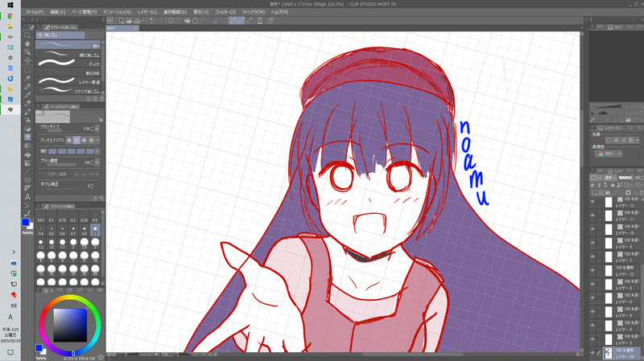Click inside the color wheel square
The image size is (644, 361).
click(x=70, y=325)
